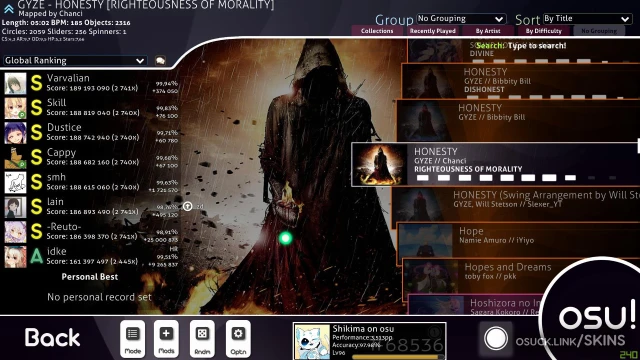Image resolution: width=640 pixels, height=360 pixels.
Task: Click smh's player avatar
Action: (x=16, y=182)
